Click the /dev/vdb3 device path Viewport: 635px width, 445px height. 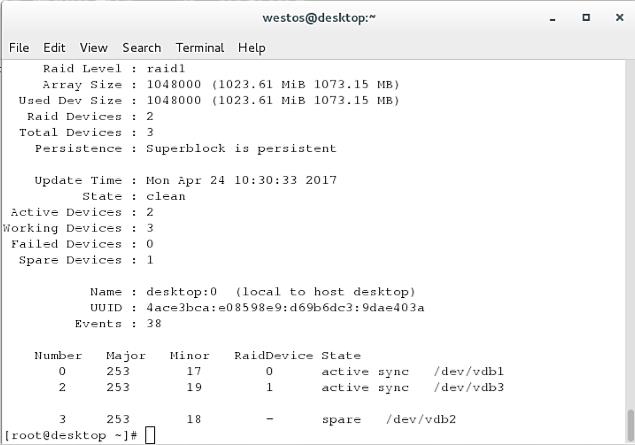click(x=469, y=388)
